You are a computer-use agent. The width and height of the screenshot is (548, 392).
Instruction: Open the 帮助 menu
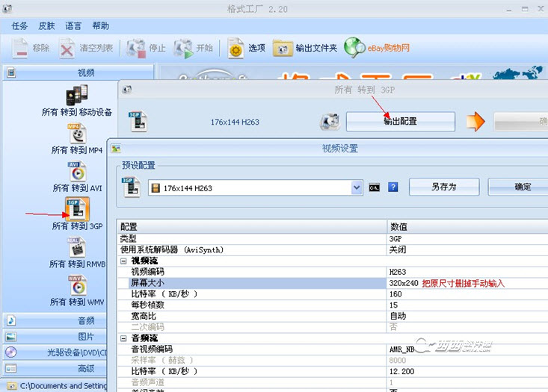click(101, 26)
